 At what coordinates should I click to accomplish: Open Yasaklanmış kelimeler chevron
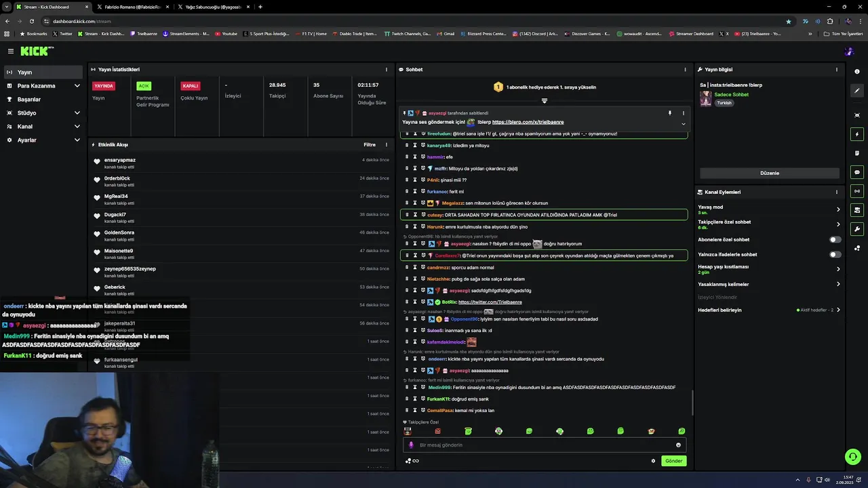click(838, 284)
